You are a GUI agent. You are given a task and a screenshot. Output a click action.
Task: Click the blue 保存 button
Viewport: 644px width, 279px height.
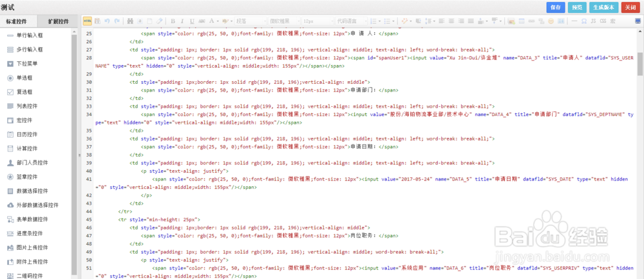pos(555,7)
